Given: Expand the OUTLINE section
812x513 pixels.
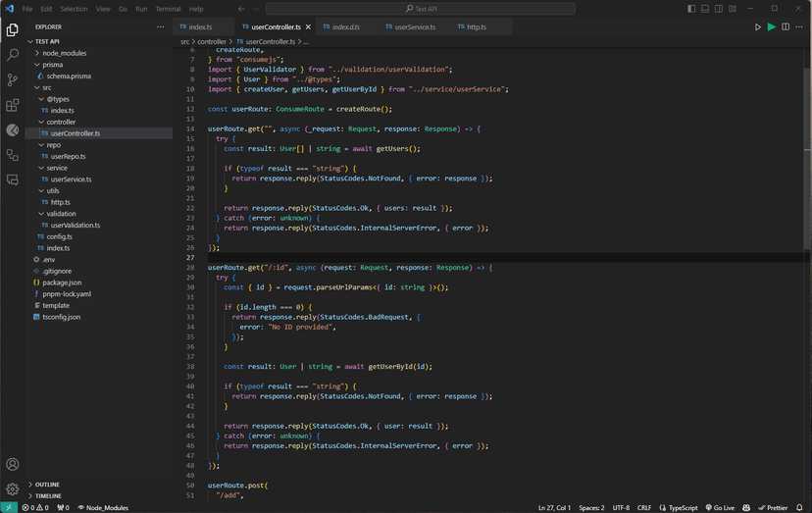Looking at the screenshot, I should coord(47,485).
